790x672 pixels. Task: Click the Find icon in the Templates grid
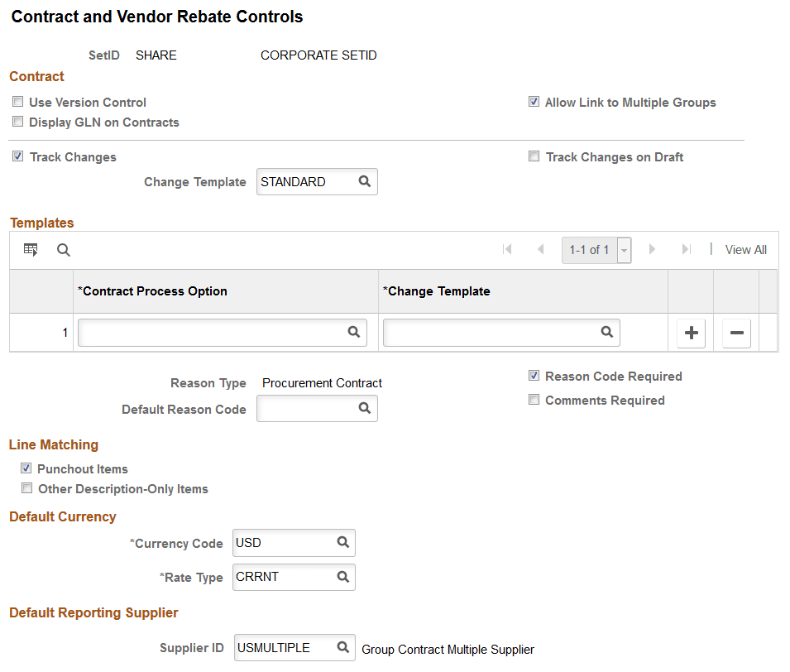point(64,249)
